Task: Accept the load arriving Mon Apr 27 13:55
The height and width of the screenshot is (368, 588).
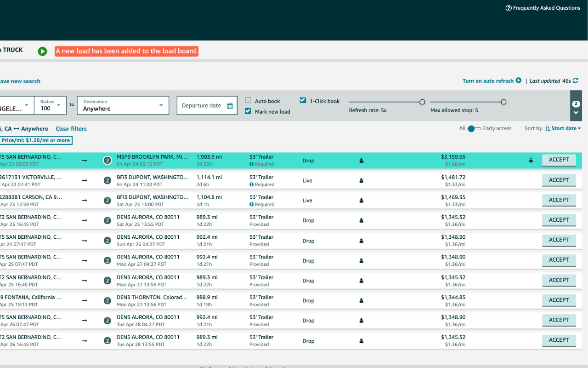Action: [559, 280]
